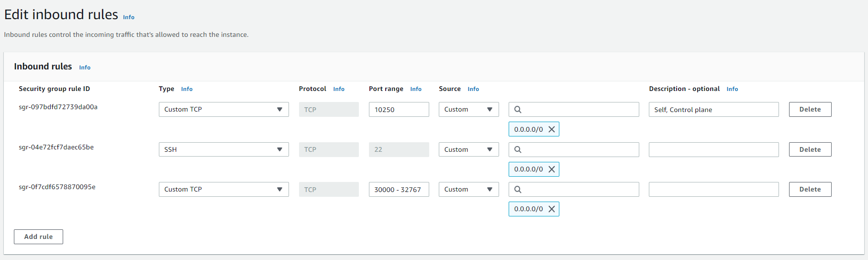Open Source Custom dropdown for port 10250 rule

468,110
